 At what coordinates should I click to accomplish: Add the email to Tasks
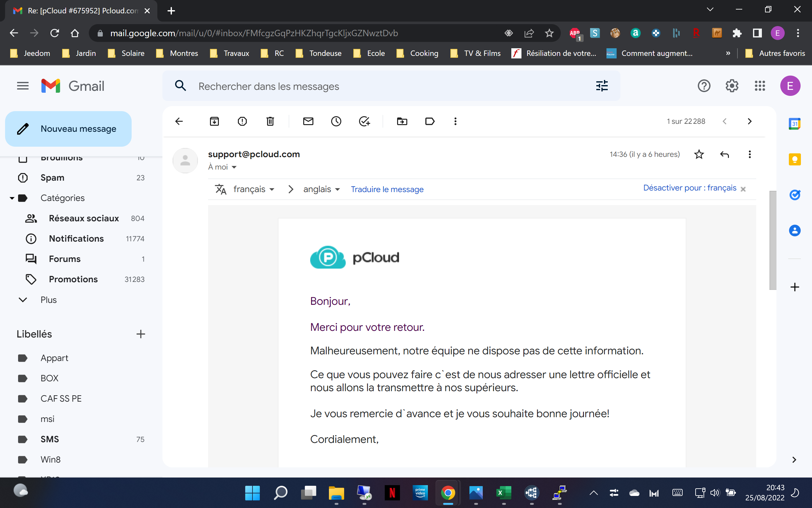pos(364,121)
